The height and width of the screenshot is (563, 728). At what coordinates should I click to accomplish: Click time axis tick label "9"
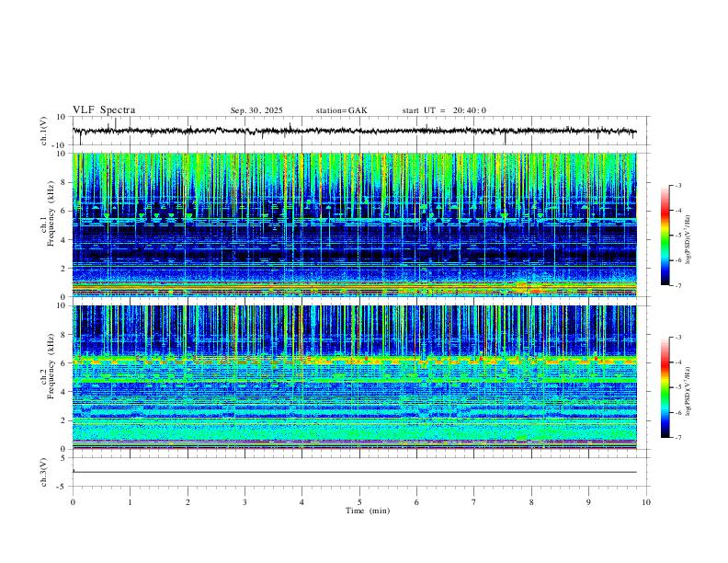tap(588, 502)
